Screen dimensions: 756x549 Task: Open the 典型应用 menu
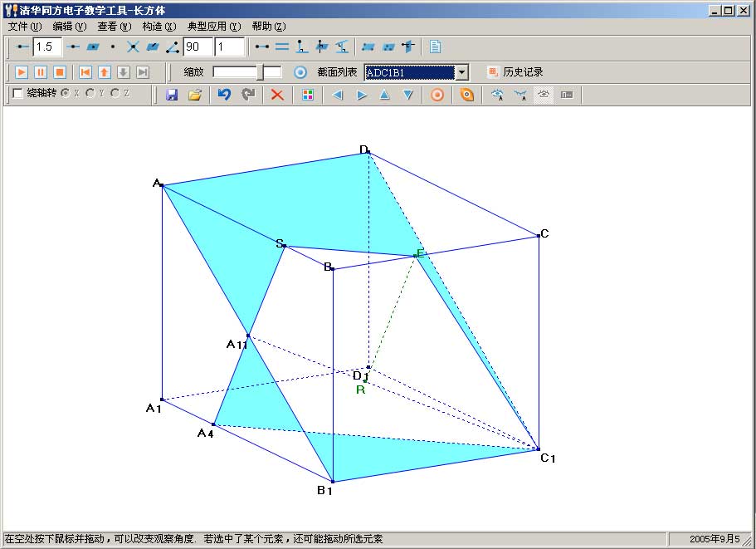tap(213, 27)
